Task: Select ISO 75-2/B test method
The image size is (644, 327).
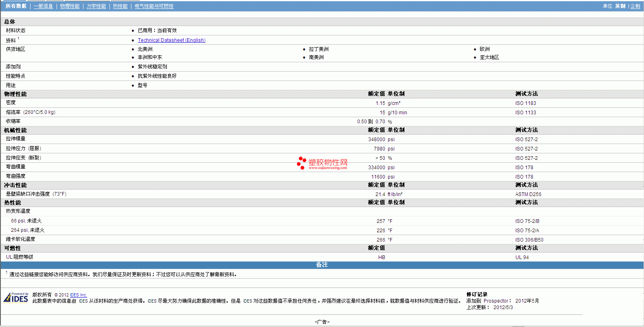Action: (527, 221)
